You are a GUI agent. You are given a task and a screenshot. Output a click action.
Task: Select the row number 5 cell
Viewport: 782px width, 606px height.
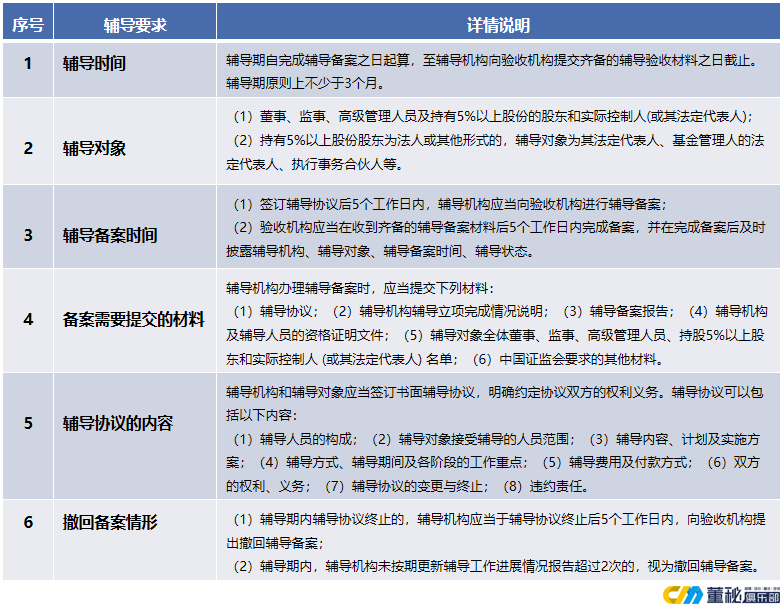point(28,436)
